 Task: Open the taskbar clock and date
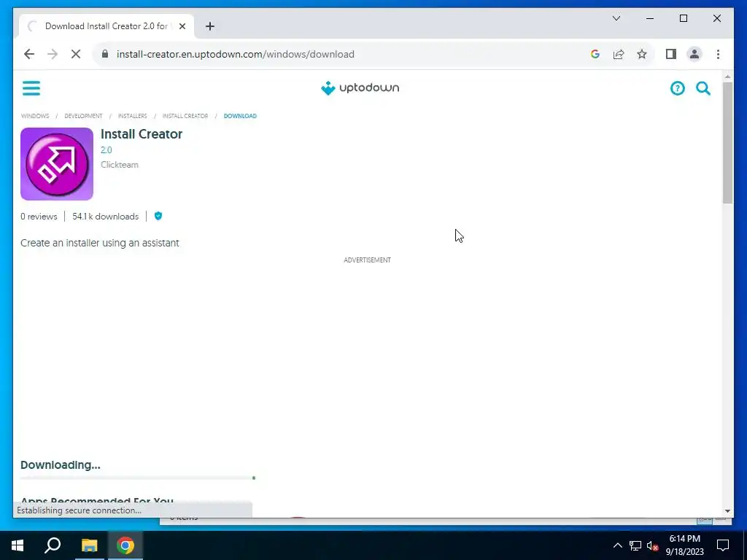click(x=684, y=545)
